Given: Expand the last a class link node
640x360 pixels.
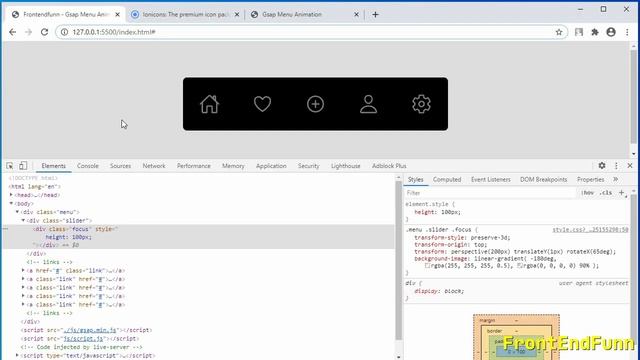Looking at the screenshot, I should [x=23, y=304].
